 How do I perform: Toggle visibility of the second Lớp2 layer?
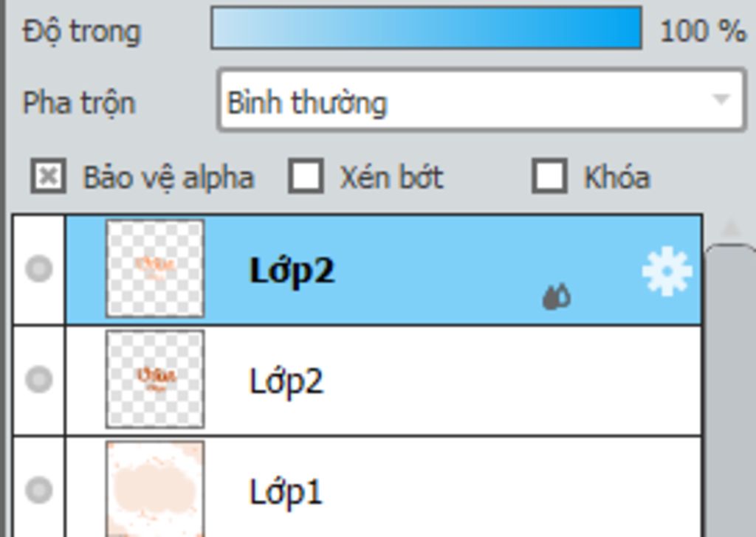[38, 379]
